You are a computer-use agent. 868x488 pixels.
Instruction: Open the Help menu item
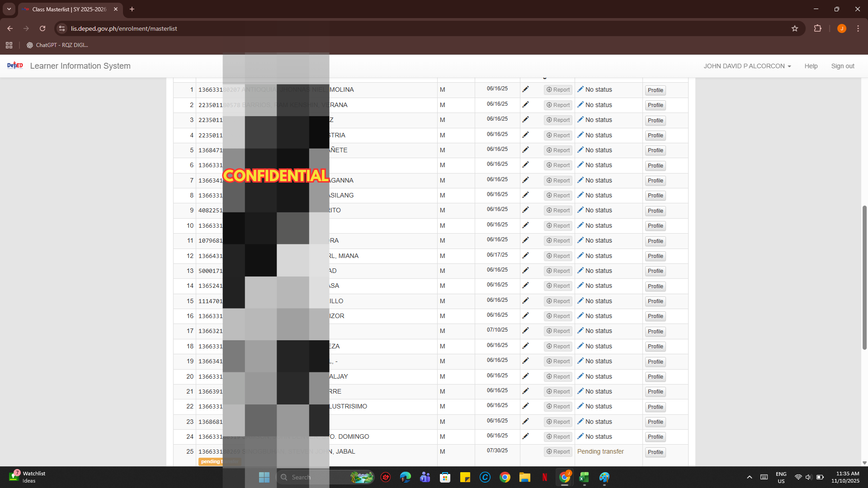coord(811,66)
